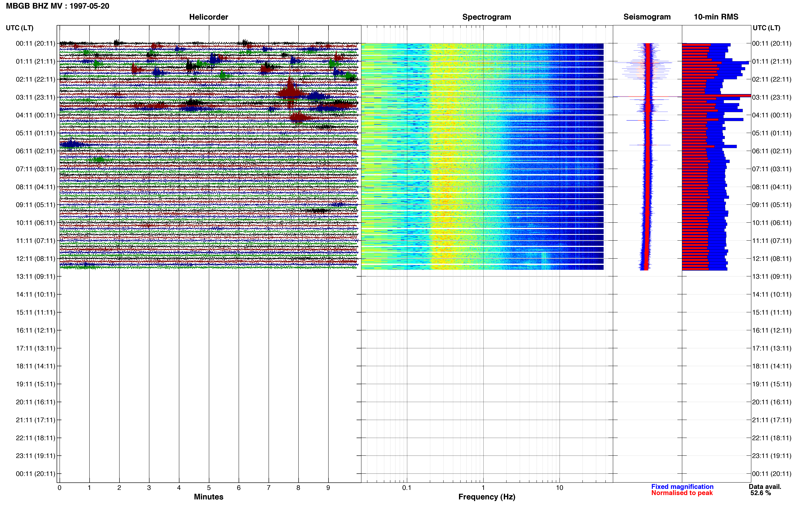Click the Data avail. label
812x508 pixels.
765,486
